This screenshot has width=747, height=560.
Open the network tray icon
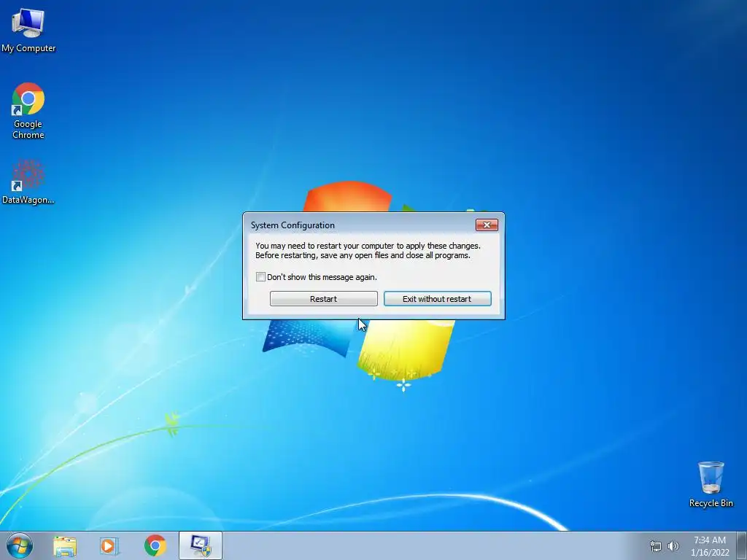coord(656,546)
